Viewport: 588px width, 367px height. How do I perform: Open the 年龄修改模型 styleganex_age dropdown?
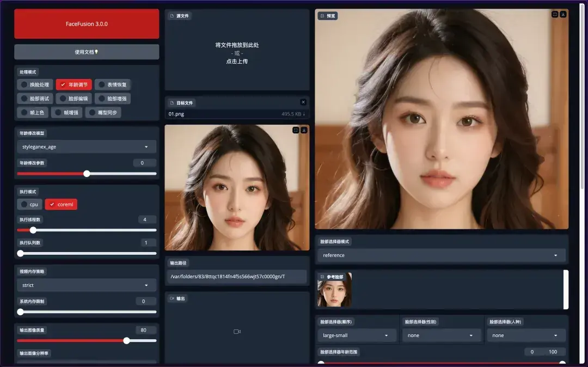point(87,146)
